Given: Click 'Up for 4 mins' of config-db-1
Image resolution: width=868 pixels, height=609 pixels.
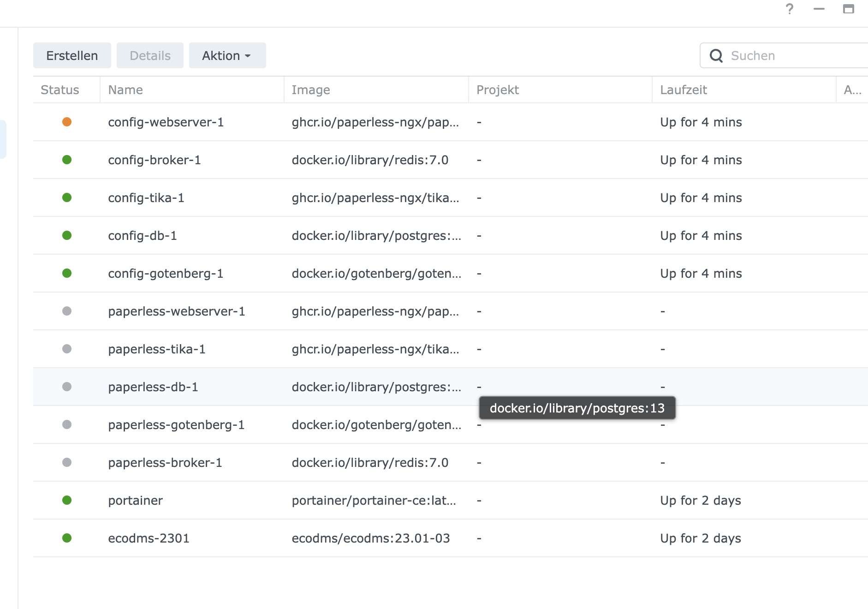Looking at the screenshot, I should coord(701,236).
